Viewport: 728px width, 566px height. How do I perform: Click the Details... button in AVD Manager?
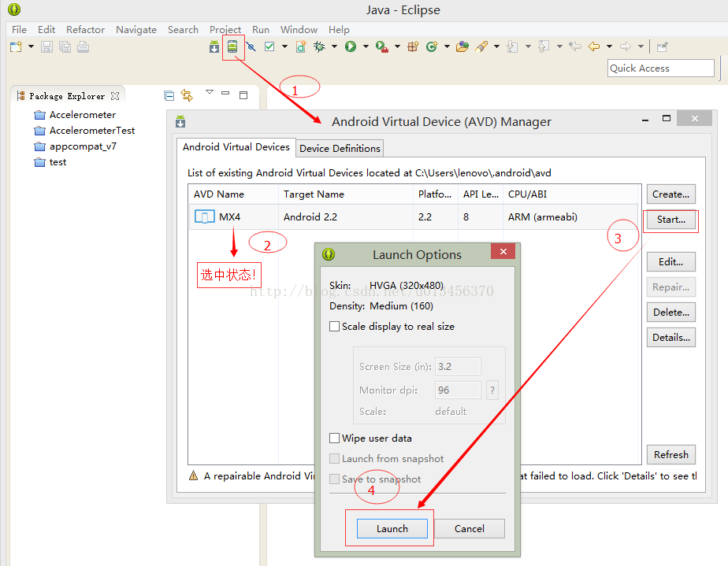point(671,337)
